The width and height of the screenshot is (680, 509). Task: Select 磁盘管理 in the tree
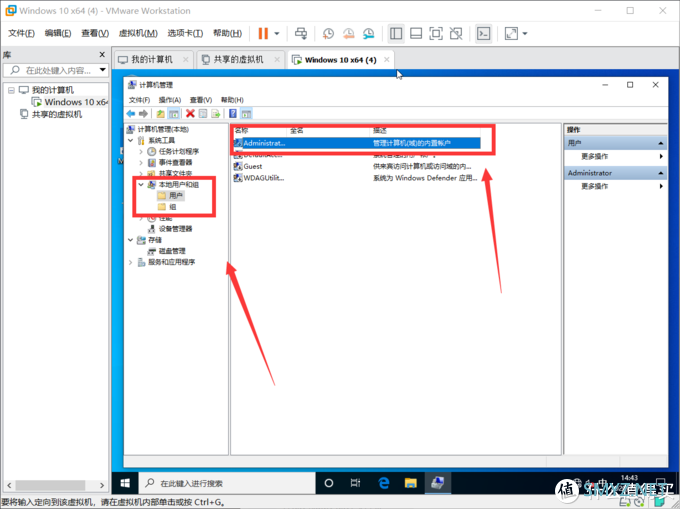pyautogui.click(x=167, y=251)
